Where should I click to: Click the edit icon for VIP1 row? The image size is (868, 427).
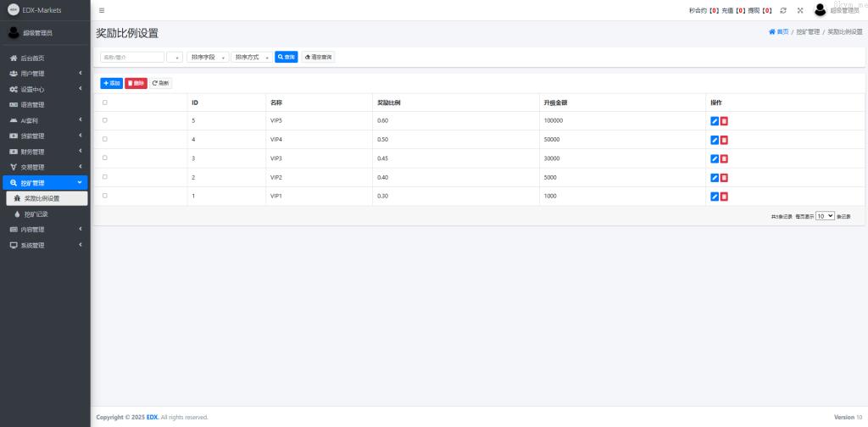pyautogui.click(x=715, y=197)
